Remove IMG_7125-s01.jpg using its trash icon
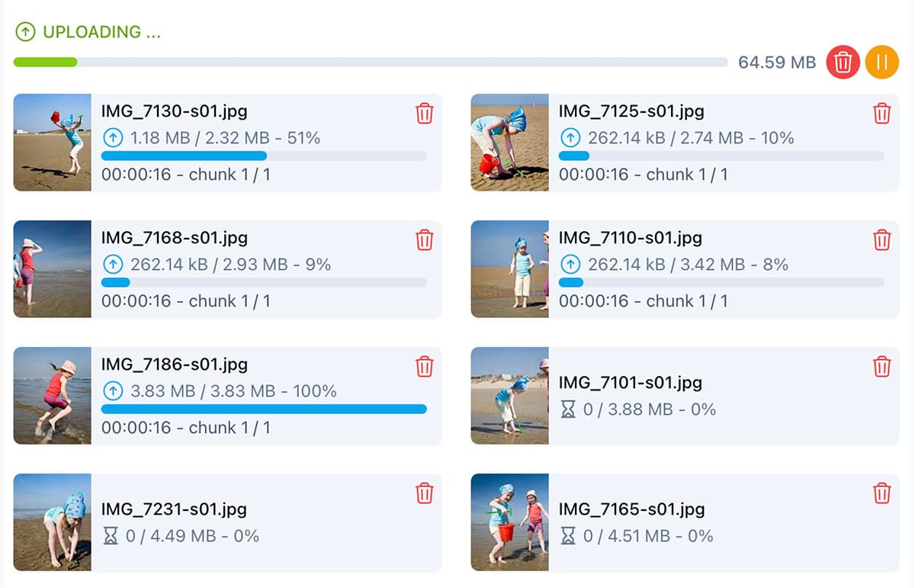 (881, 114)
